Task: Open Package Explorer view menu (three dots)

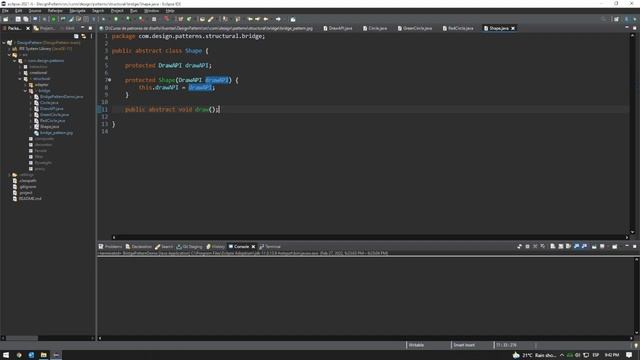Action: tap(91, 36)
